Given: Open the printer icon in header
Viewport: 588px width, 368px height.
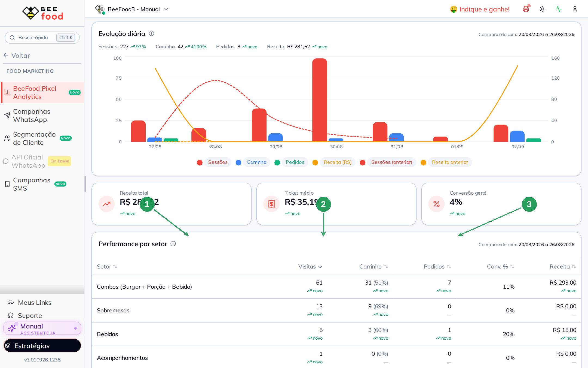Looking at the screenshot, I should coord(526,9).
